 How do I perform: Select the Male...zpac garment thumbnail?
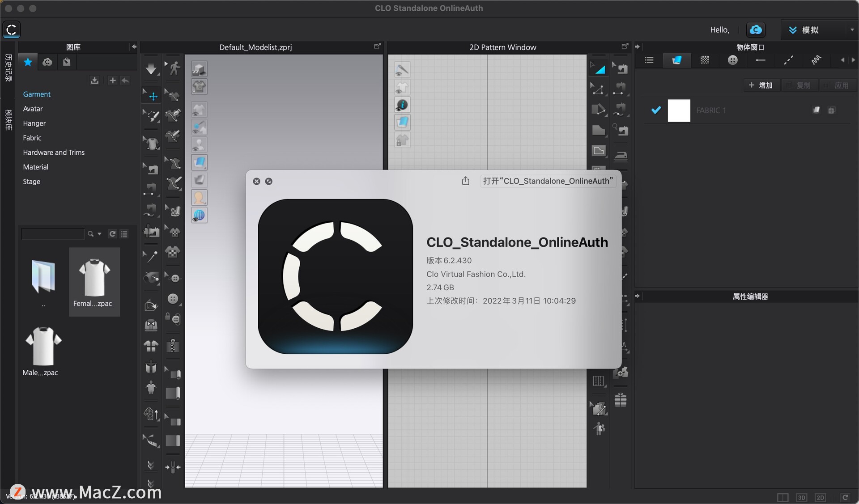[x=43, y=351]
